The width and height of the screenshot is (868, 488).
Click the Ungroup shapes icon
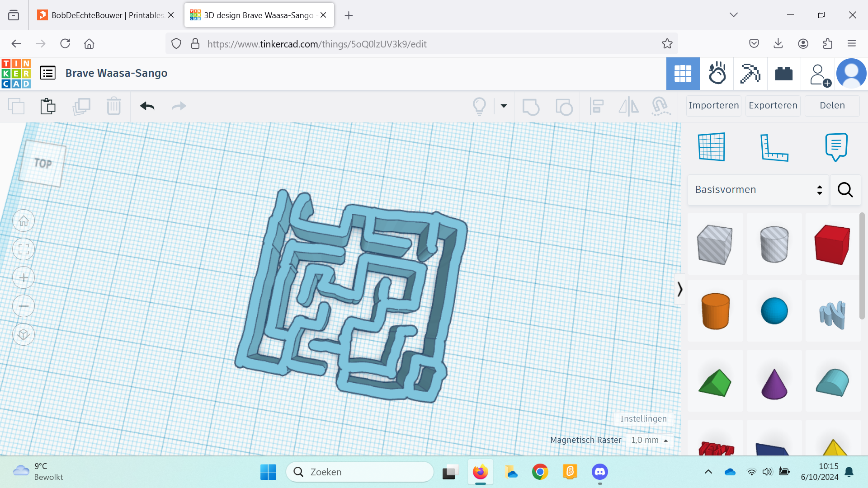(564, 107)
